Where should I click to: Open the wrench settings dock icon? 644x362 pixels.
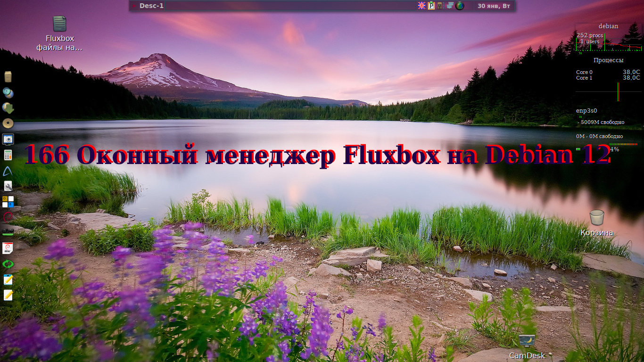[8, 186]
